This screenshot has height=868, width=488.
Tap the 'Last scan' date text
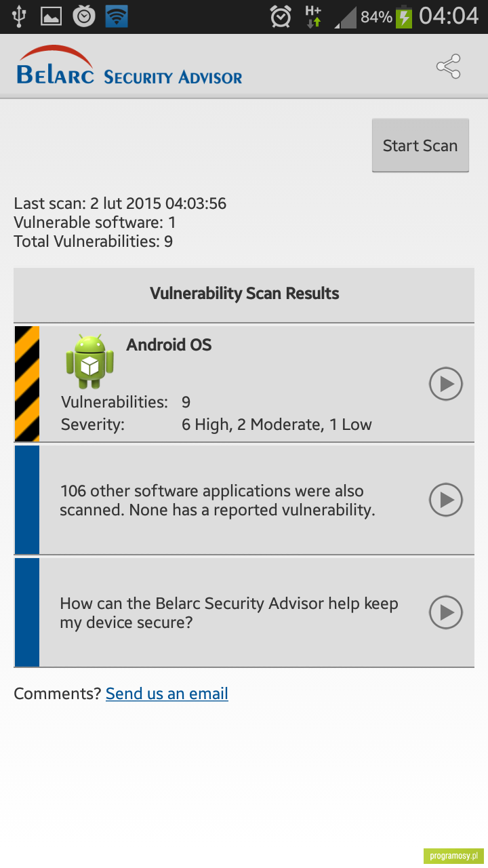pos(120,203)
